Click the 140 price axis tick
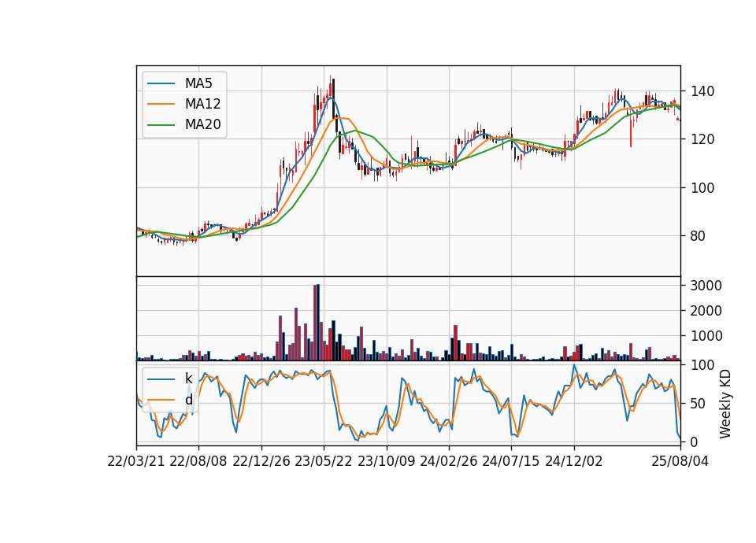This screenshot has width=756, height=543. [x=702, y=91]
